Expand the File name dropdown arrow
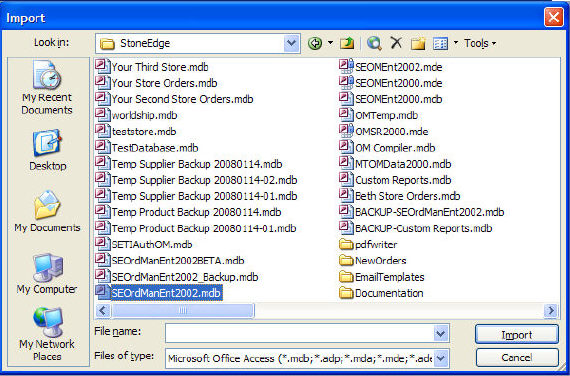 click(x=441, y=333)
